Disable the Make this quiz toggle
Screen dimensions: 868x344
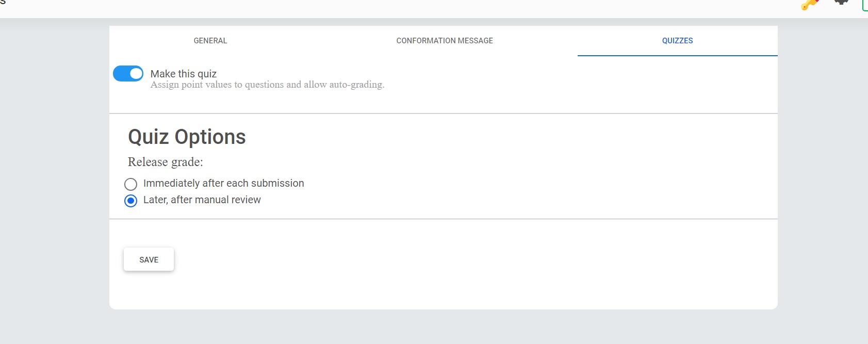128,74
